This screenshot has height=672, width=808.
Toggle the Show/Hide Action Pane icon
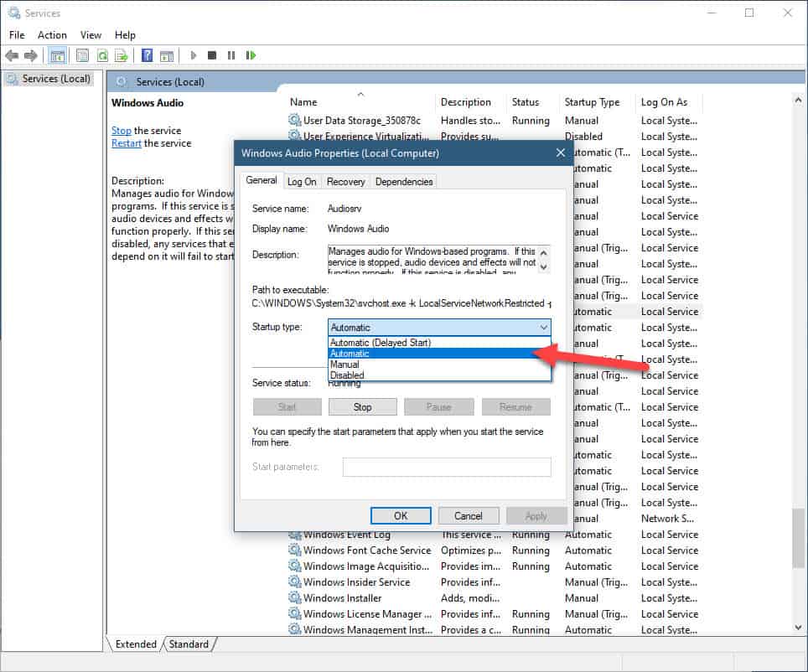167,55
